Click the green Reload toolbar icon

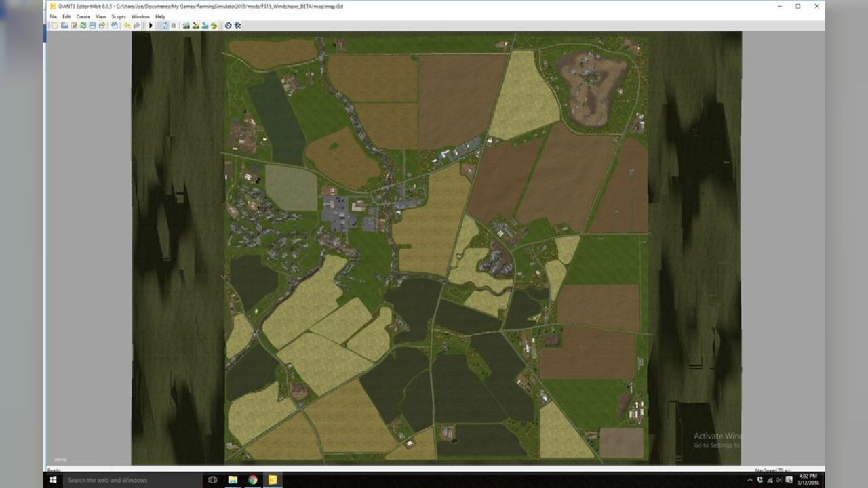pyautogui.click(x=83, y=26)
